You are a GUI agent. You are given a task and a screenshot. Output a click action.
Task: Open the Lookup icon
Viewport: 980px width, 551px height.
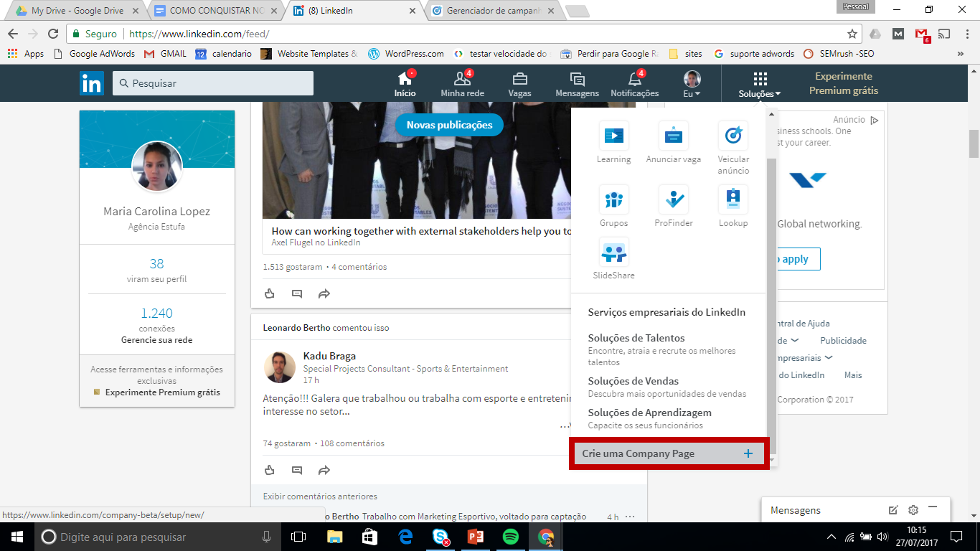(x=733, y=199)
